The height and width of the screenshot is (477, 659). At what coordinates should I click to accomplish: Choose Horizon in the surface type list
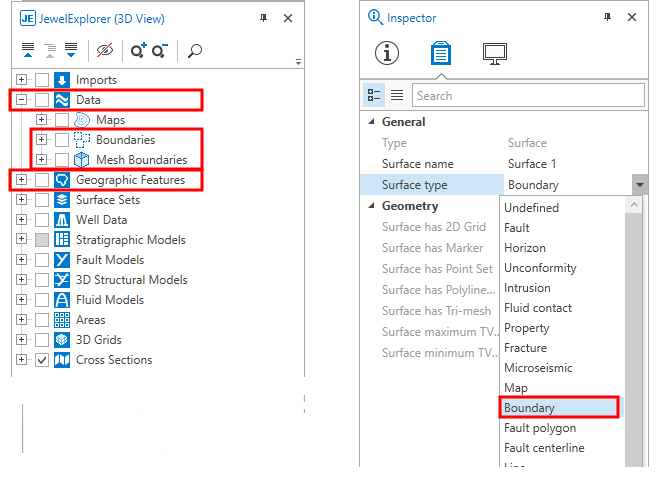(x=525, y=248)
